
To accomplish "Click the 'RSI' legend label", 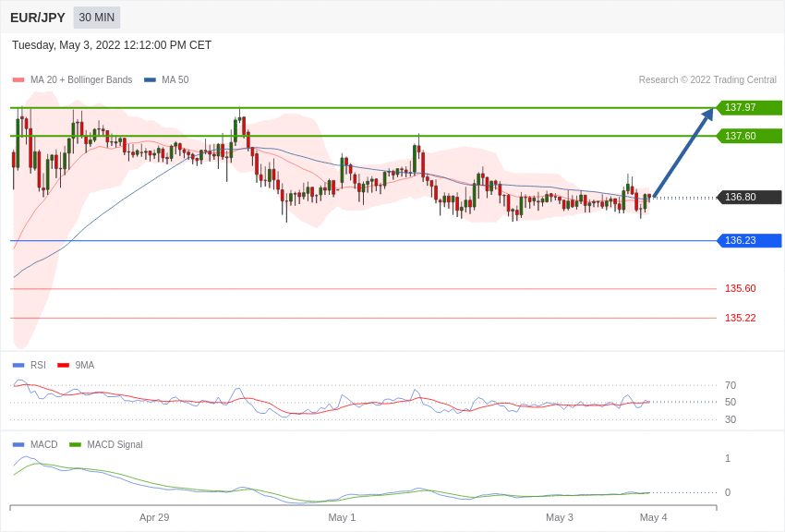I will [x=38, y=366].
